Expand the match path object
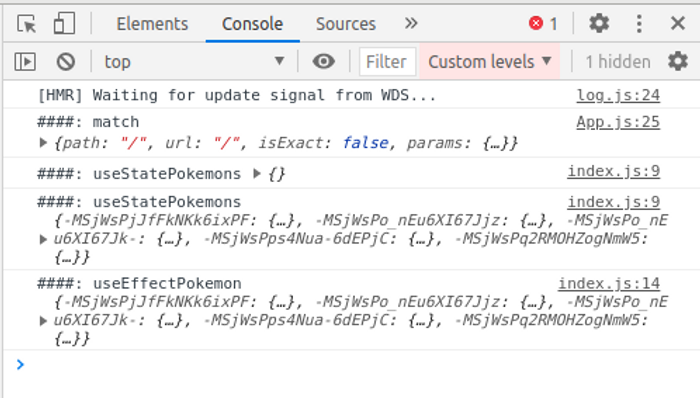The height and width of the screenshot is (398, 700). (43, 143)
